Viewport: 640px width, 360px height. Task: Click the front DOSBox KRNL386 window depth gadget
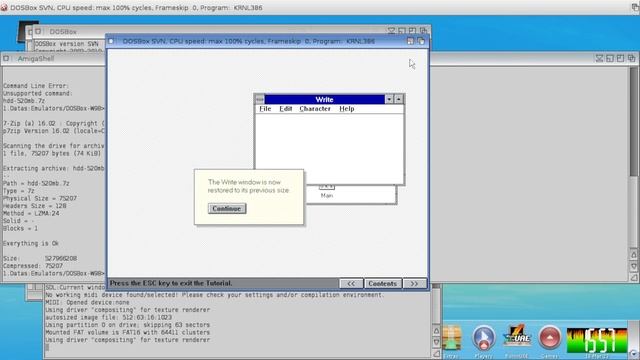click(421, 41)
